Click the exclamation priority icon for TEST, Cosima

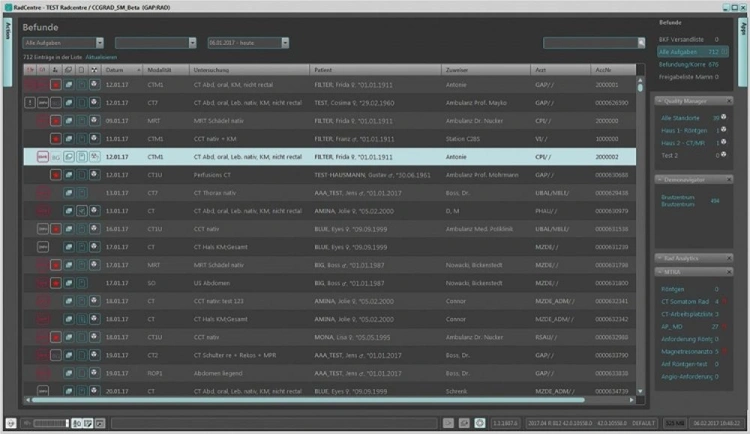tap(30, 102)
